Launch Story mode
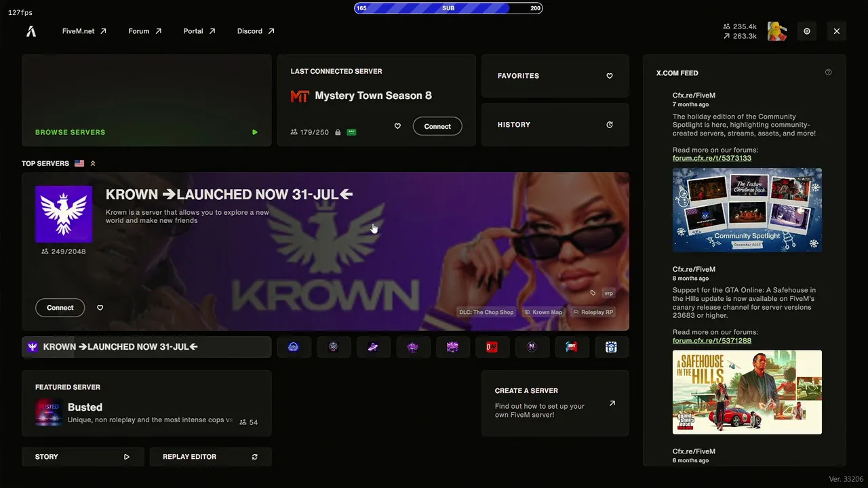Screen dimensions: 868x488 click(x=83, y=457)
